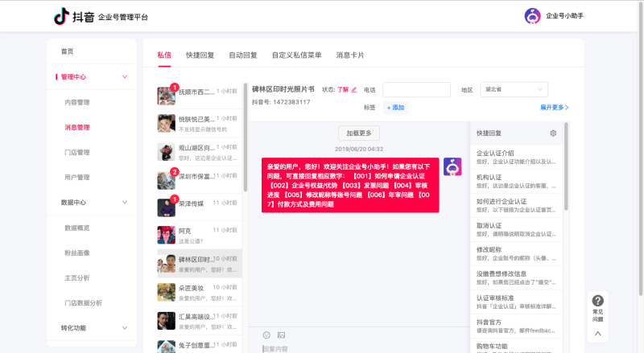Open 消息管理 in the sidebar
644x353 pixels.
point(76,127)
